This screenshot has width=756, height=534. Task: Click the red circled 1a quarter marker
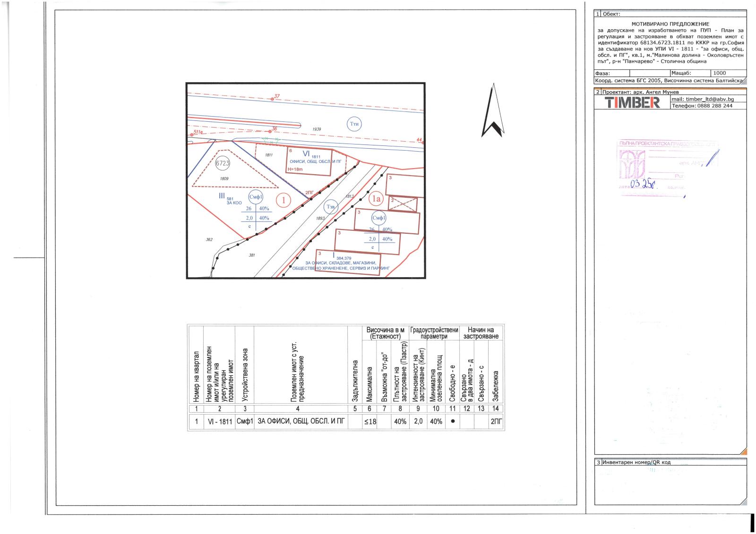pos(376,199)
